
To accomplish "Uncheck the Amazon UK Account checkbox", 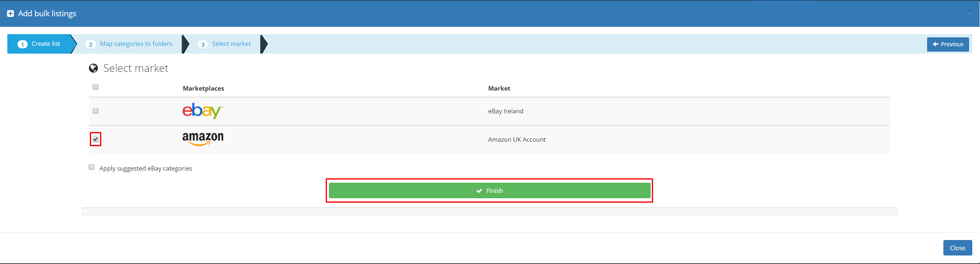I will (x=96, y=139).
